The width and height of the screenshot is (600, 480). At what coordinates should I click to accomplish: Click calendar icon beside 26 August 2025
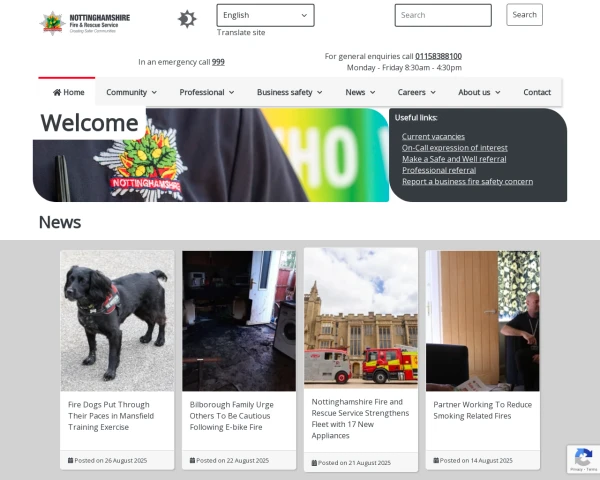tap(70, 460)
